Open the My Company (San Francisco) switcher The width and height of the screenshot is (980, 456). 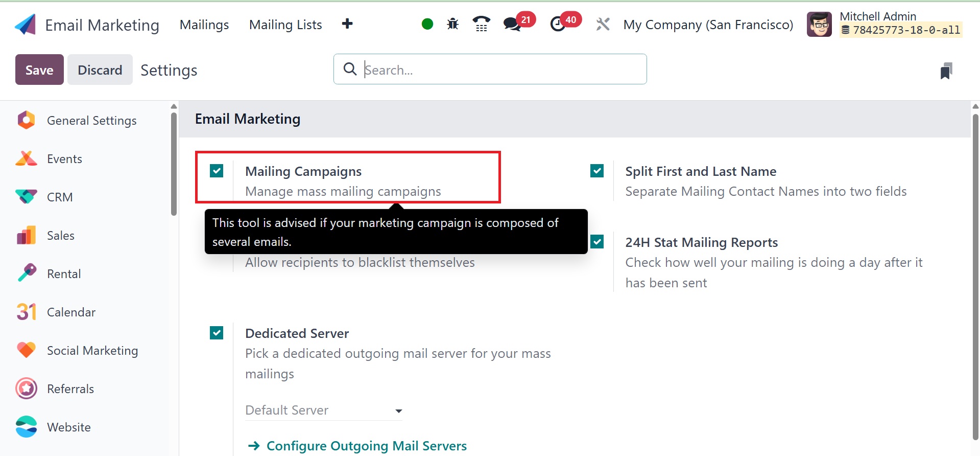coord(708,25)
